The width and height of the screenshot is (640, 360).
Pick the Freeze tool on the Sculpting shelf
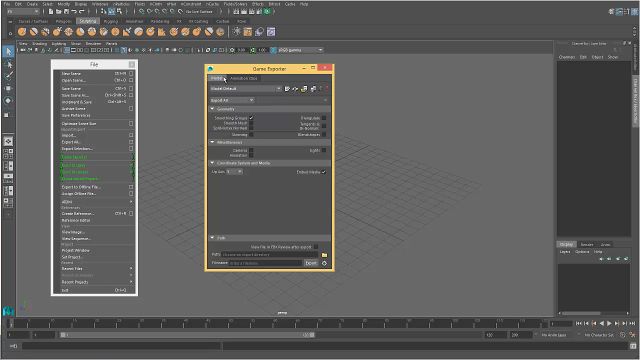pyautogui.click(x=220, y=31)
